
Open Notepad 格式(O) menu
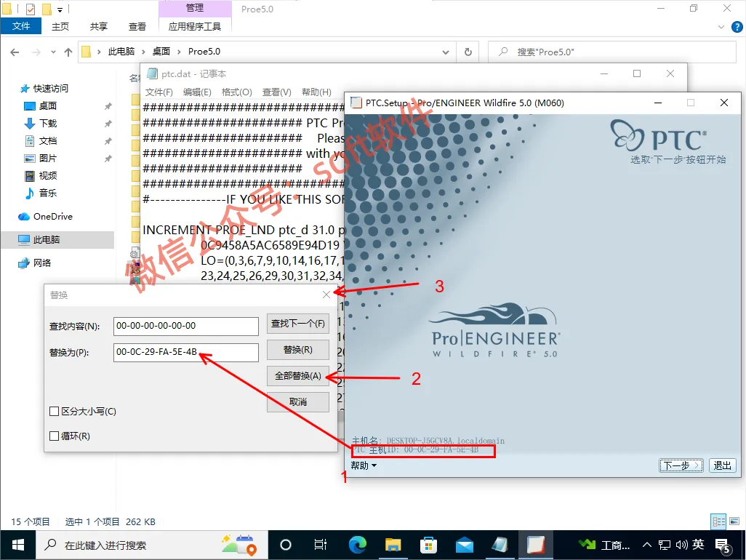pyautogui.click(x=236, y=92)
